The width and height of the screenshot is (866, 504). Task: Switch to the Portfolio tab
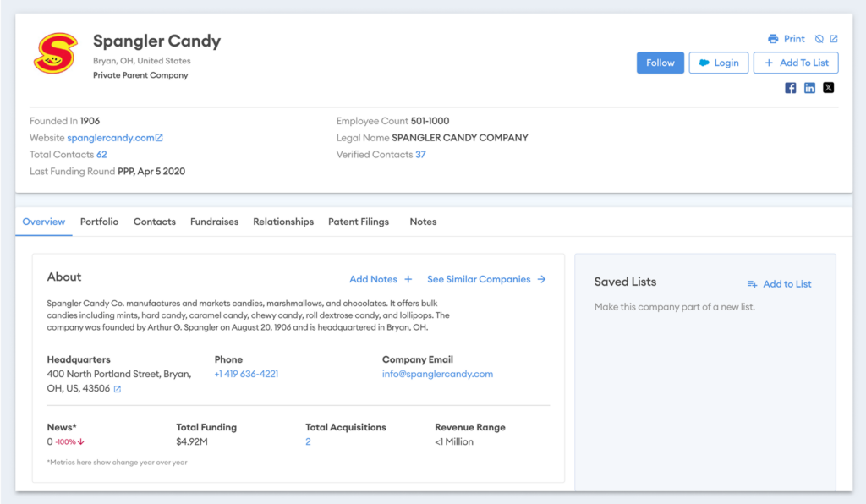coord(100,222)
